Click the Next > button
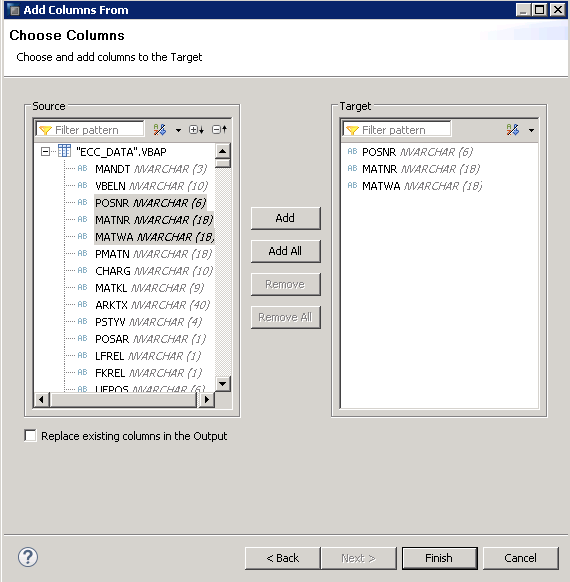Image resolution: width=570 pixels, height=582 pixels. click(x=359, y=558)
